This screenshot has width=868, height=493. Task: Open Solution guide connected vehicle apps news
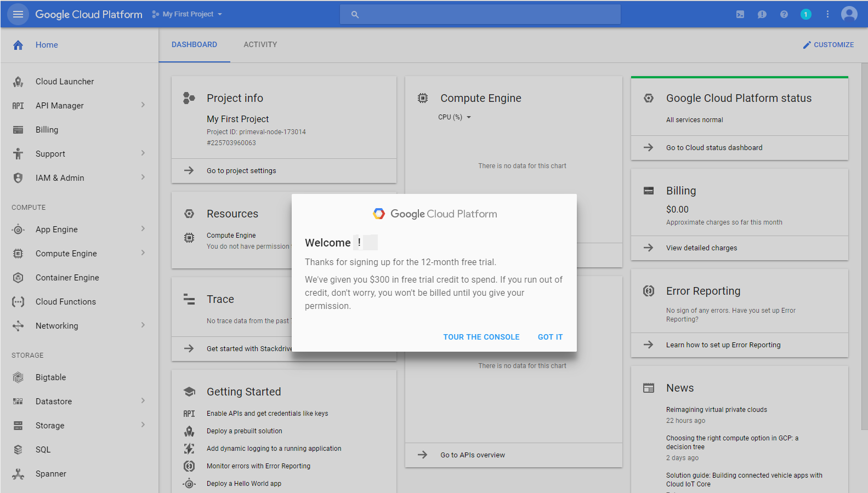(x=744, y=480)
